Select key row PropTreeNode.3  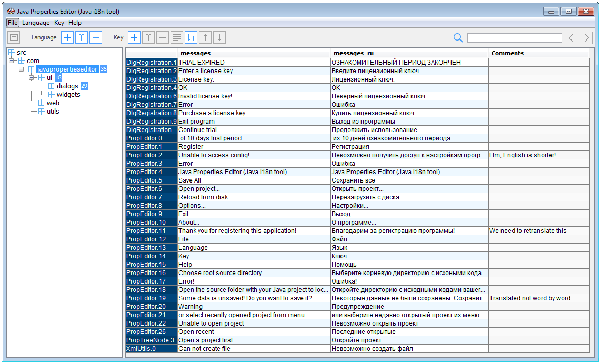click(152, 341)
